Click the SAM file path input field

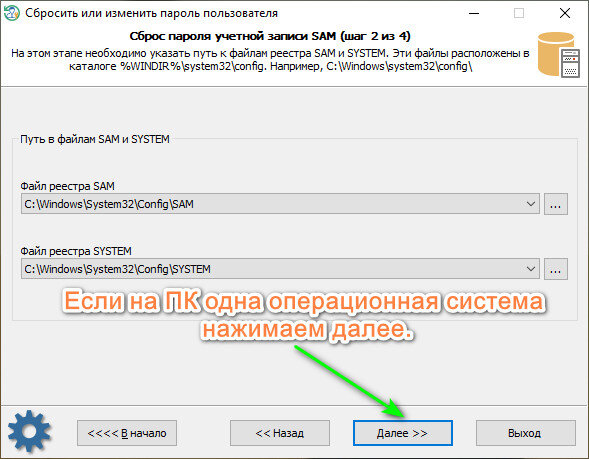pos(280,204)
